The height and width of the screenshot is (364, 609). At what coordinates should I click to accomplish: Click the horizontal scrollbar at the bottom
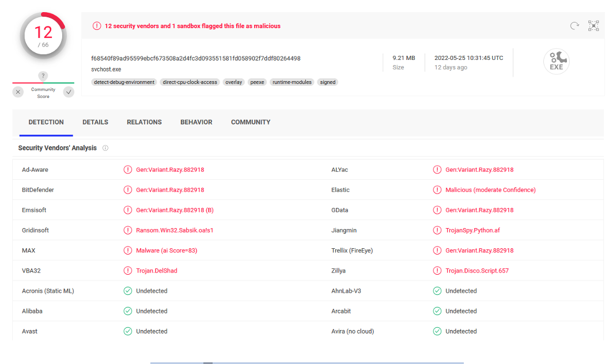307,363
